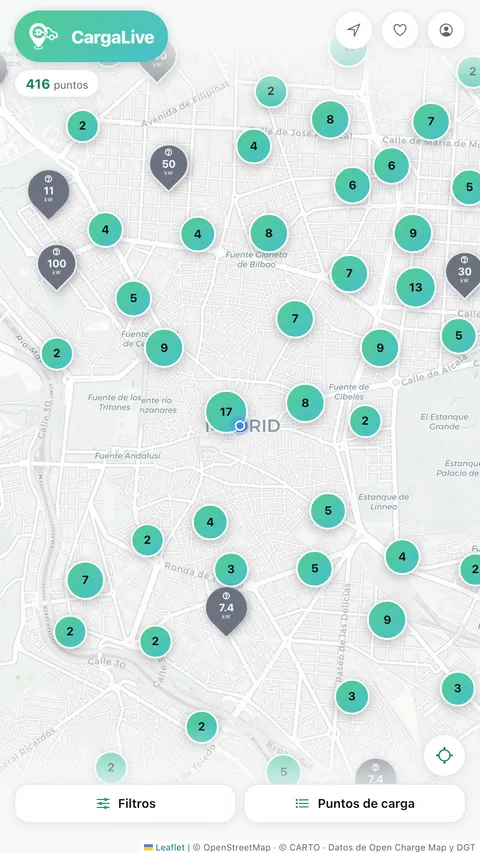Click the Paseo de las Delicias street label
This screenshot has height=853, width=480.
point(343,633)
